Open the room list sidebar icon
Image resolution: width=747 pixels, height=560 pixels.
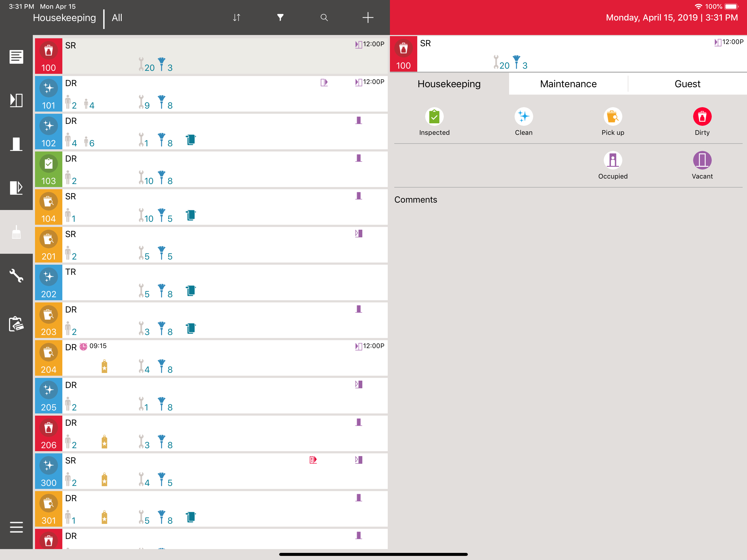[x=16, y=57]
